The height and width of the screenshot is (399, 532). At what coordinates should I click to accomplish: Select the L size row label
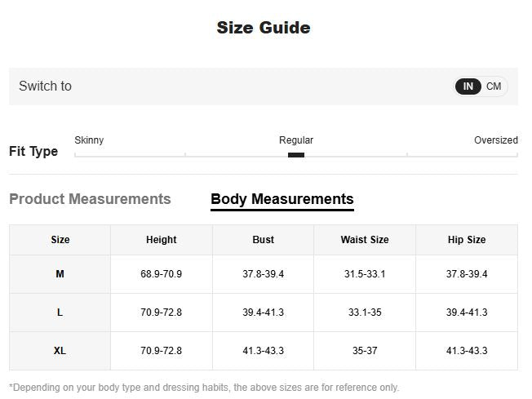point(60,313)
